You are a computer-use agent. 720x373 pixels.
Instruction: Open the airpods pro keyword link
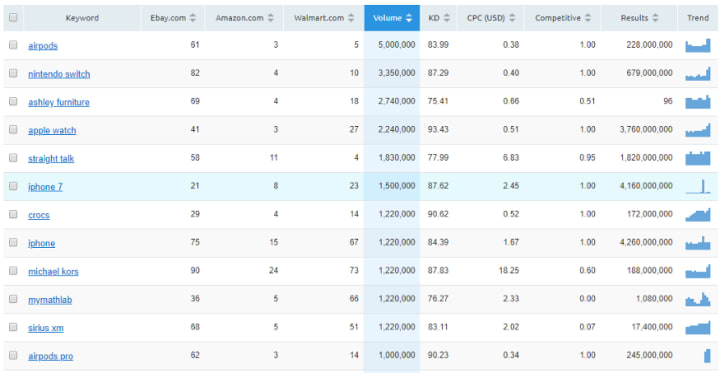coord(51,356)
